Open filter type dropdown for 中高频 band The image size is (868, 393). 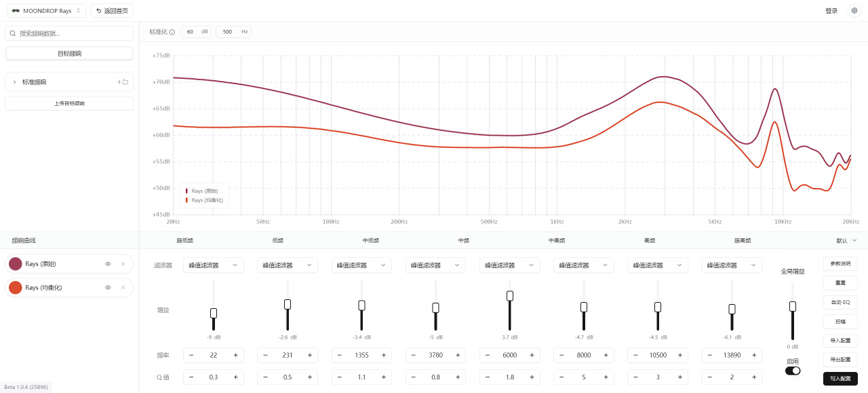(x=509, y=265)
